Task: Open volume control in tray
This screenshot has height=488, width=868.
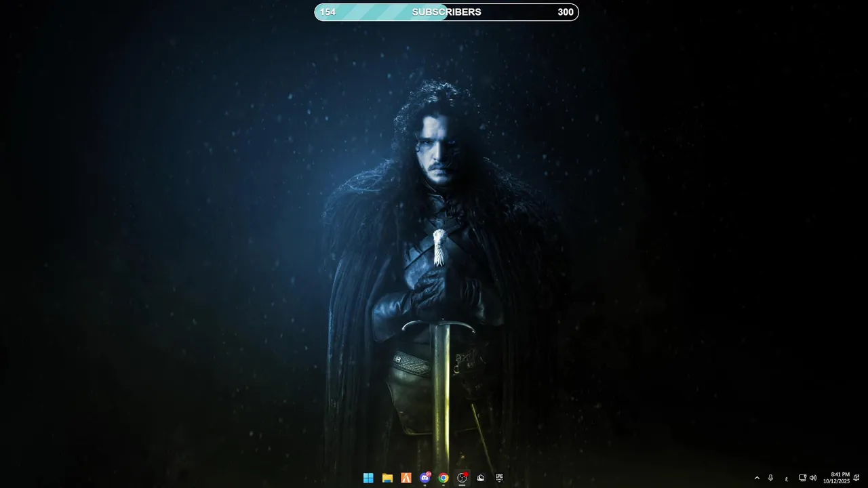Action: [x=813, y=478]
